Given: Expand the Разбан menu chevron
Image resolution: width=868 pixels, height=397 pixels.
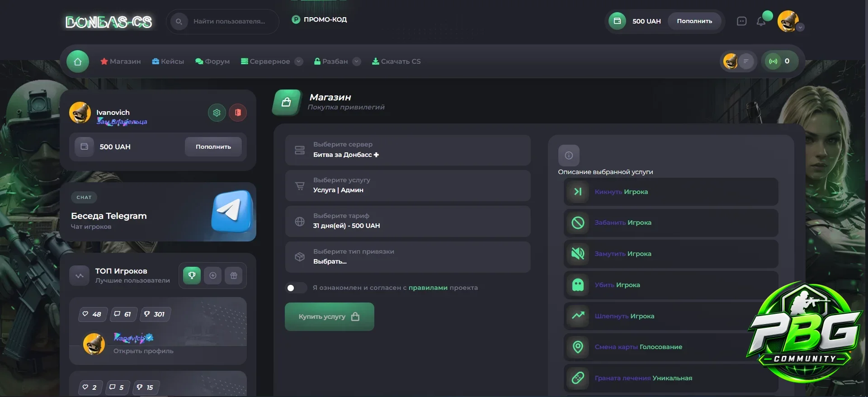Looking at the screenshot, I should [x=357, y=61].
